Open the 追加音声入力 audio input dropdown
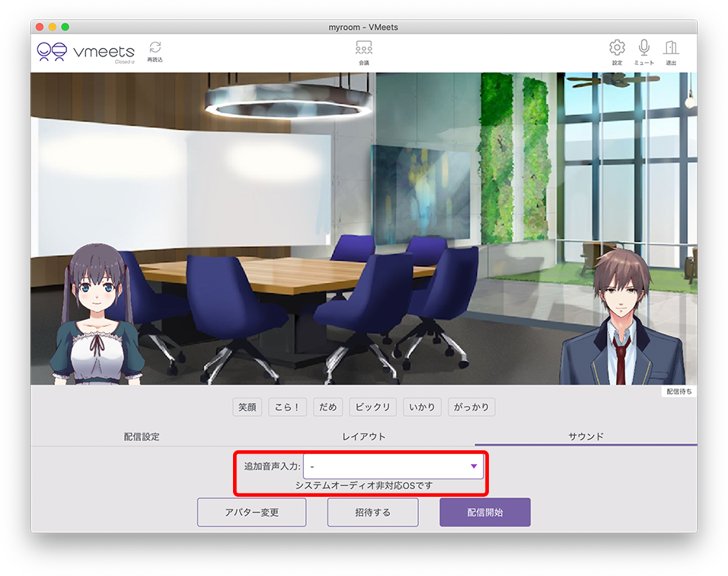Viewport: 728px width, 576px height. 394,466
